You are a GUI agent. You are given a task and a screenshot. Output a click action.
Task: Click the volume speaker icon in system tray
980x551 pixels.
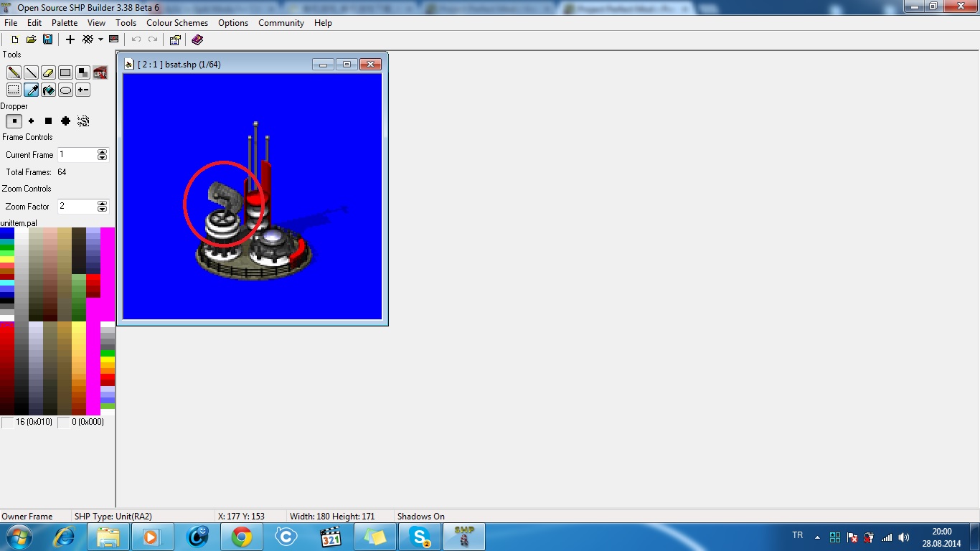point(904,537)
